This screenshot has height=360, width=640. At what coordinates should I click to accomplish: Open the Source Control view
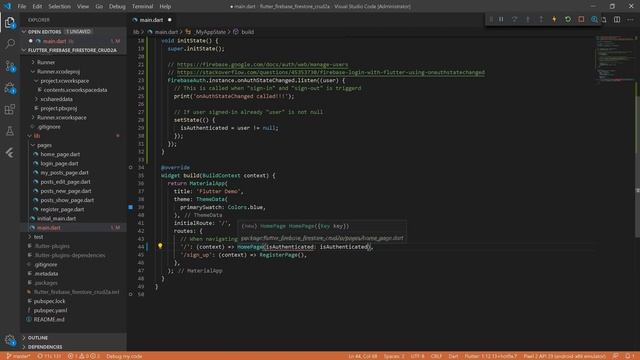coord(10,66)
